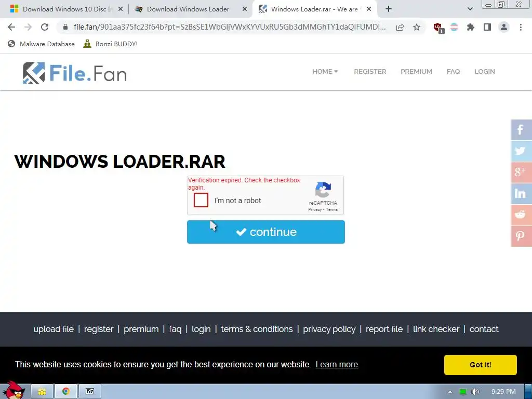
Task: Open the volume speaker tray icon
Action: (x=475, y=392)
